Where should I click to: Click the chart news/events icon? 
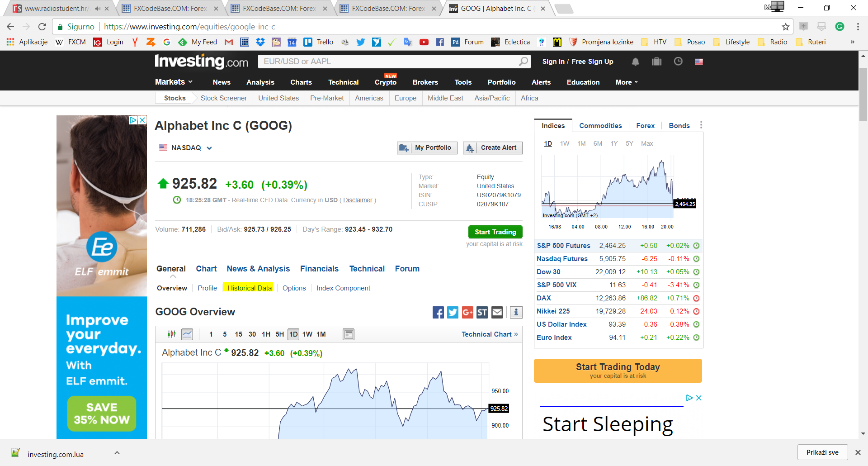pyautogui.click(x=349, y=334)
